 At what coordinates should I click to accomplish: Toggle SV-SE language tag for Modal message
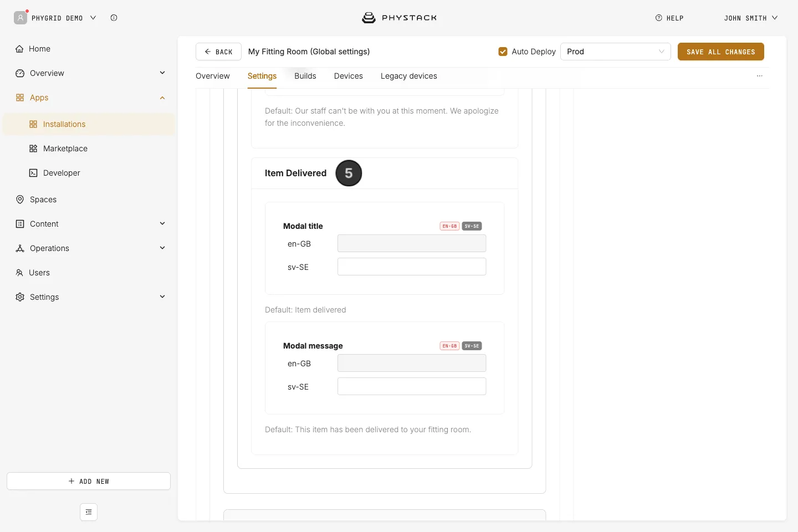click(x=472, y=346)
